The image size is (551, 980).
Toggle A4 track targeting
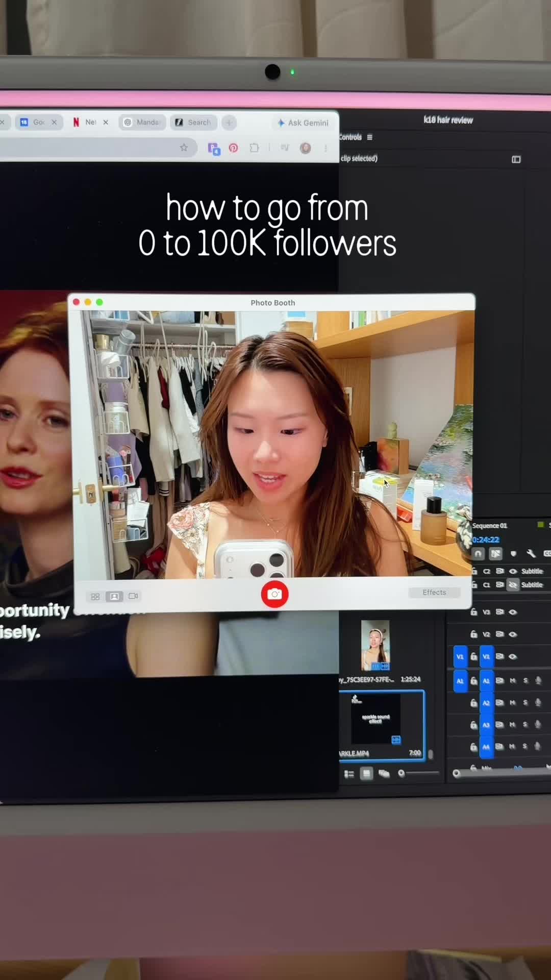click(486, 747)
